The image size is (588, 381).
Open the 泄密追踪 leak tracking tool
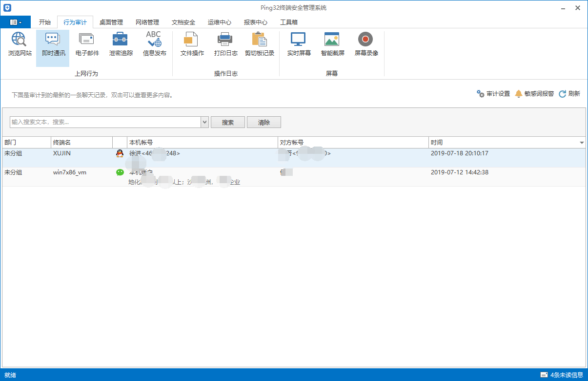tap(121, 44)
